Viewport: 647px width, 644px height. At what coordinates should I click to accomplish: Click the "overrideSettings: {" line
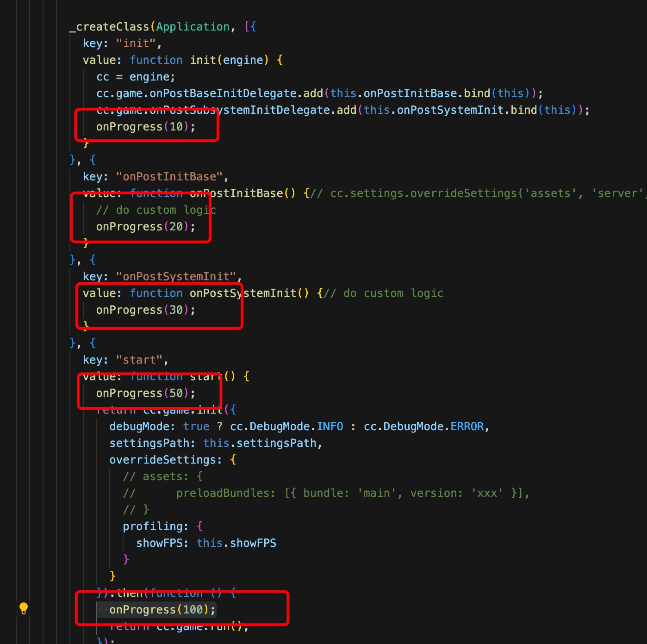coord(173,460)
